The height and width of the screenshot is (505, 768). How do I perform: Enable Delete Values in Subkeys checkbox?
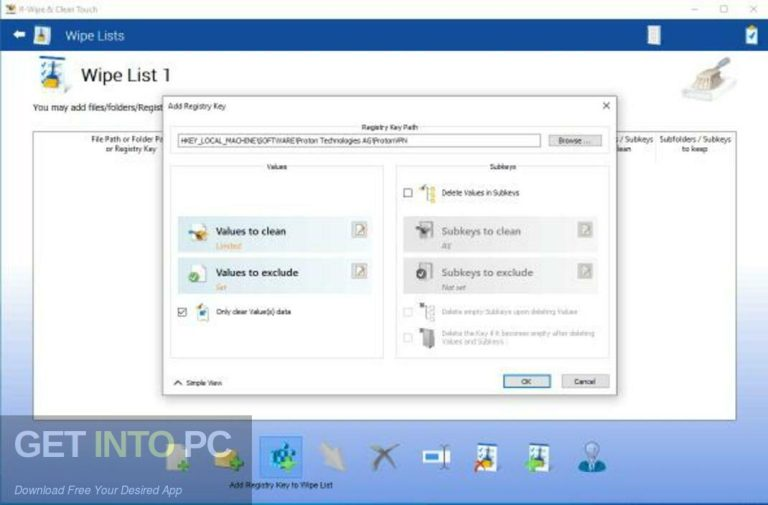pos(408,192)
